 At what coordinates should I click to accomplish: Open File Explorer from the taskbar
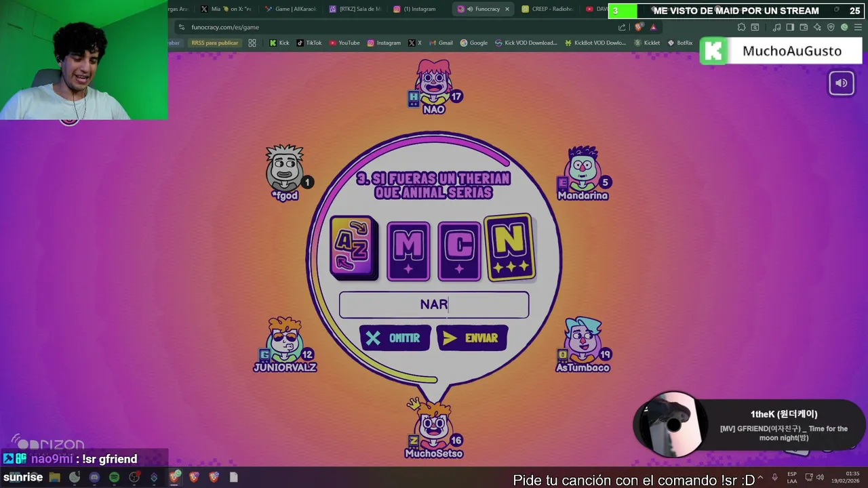pos(54,477)
